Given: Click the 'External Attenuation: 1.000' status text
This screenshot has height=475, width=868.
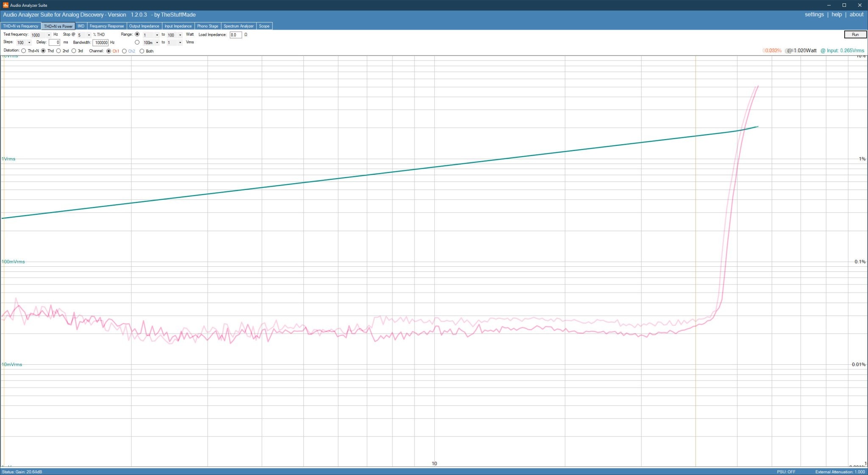Looking at the screenshot, I should (840, 472).
